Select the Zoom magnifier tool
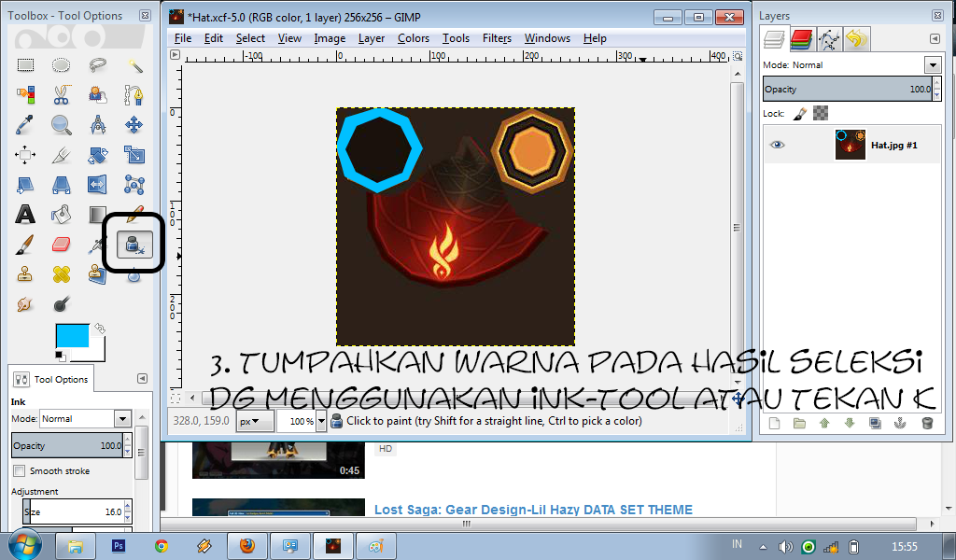The width and height of the screenshot is (956, 560). tap(61, 125)
